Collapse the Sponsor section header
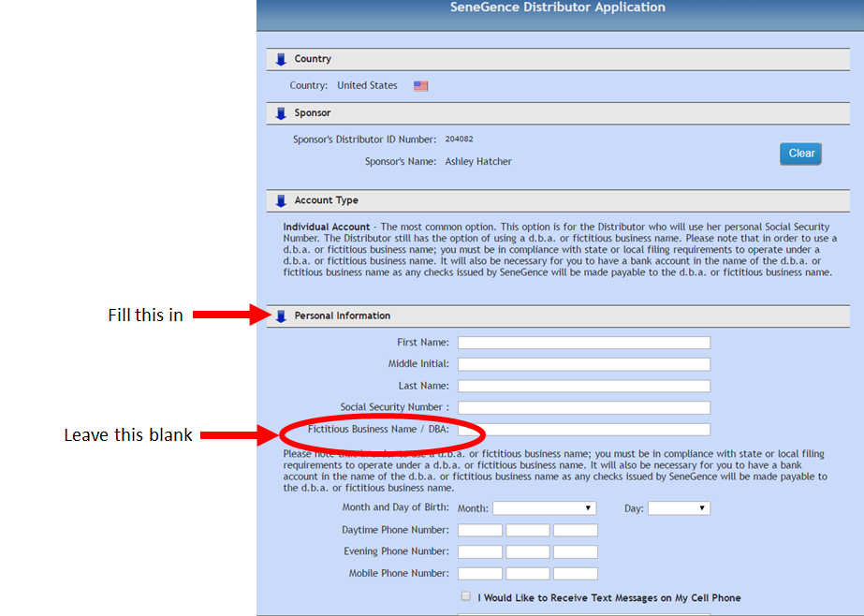 (558, 113)
